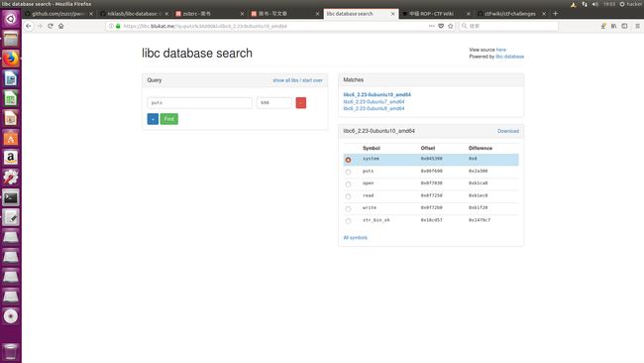Select the puts symbol radio button
The image size is (644, 363).
tap(348, 172)
